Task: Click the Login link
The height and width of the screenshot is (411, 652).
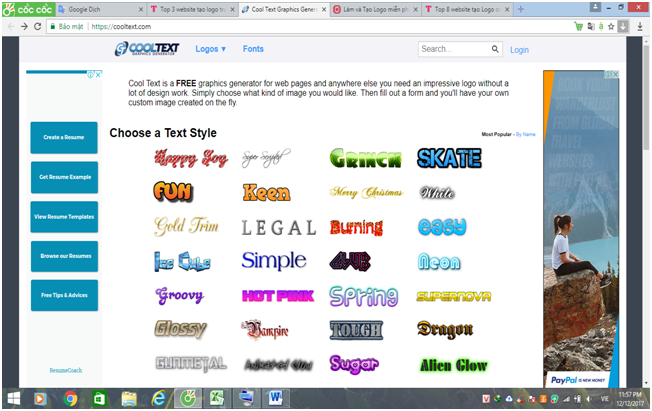Action: pos(519,49)
